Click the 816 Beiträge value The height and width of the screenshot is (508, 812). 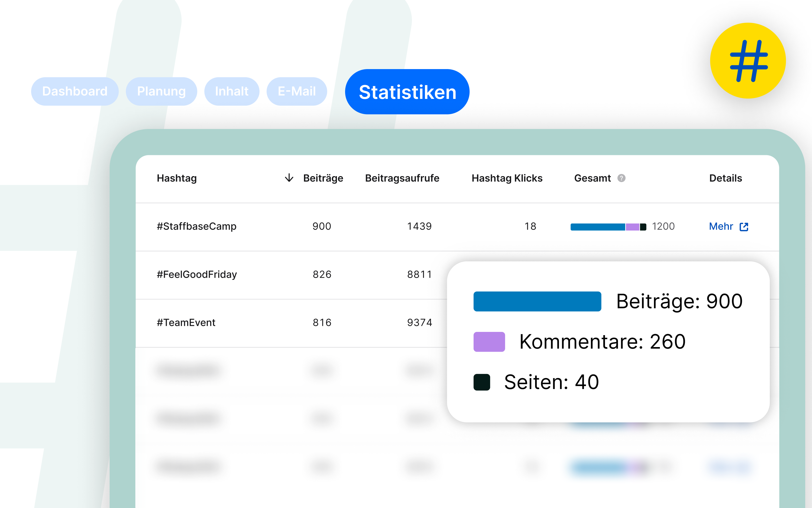pyautogui.click(x=322, y=322)
